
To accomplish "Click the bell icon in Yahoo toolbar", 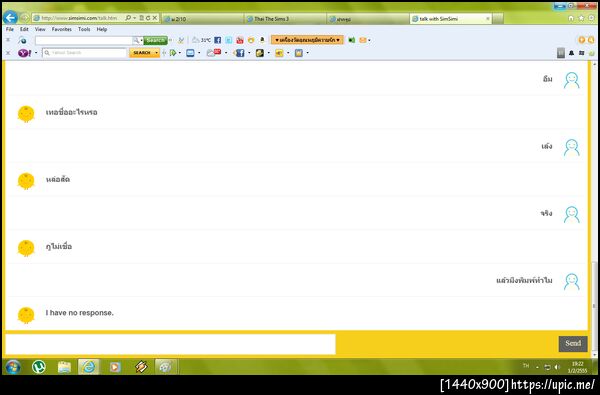I will coord(571,53).
